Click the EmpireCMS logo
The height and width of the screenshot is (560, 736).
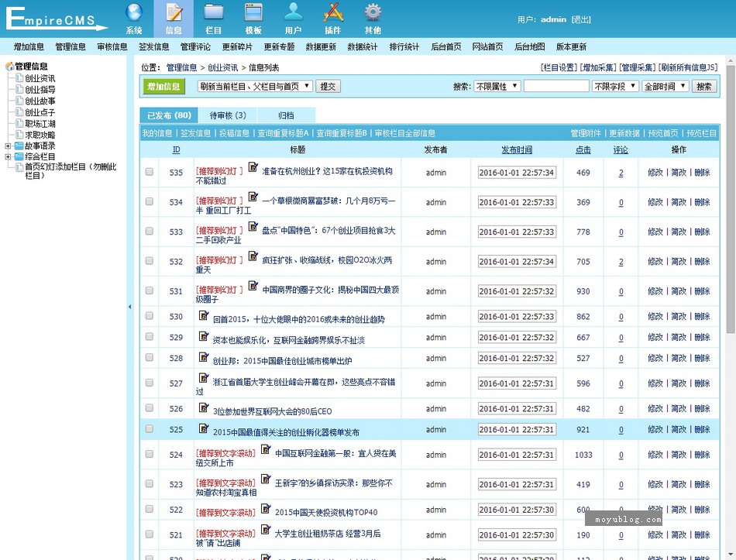coord(57,19)
